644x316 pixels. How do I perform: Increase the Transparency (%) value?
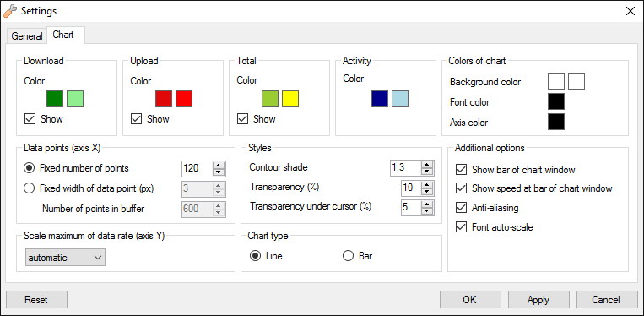(x=427, y=184)
